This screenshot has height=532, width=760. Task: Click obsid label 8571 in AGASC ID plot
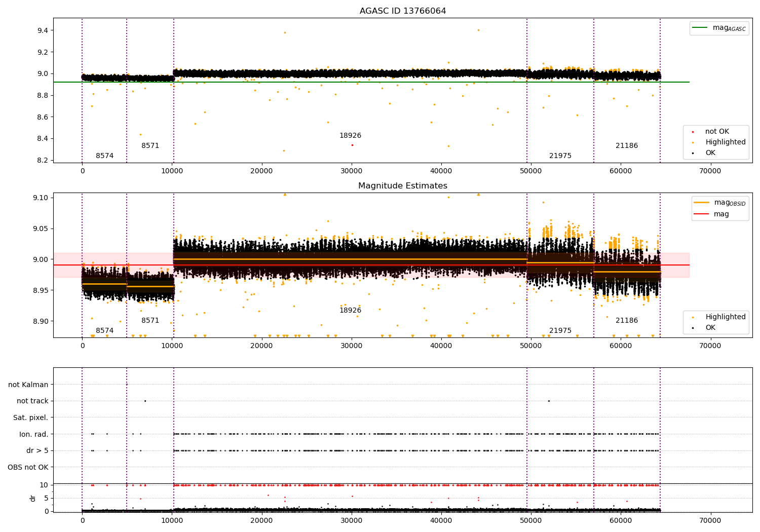tap(150, 146)
